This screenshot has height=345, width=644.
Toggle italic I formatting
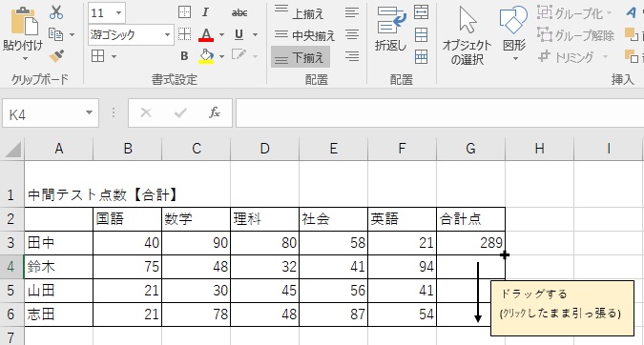coord(205,12)
